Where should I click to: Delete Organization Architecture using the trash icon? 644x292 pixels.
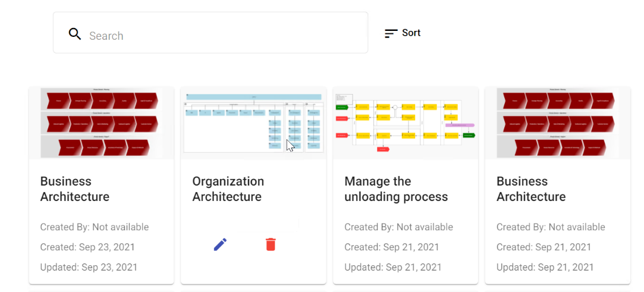271,244
